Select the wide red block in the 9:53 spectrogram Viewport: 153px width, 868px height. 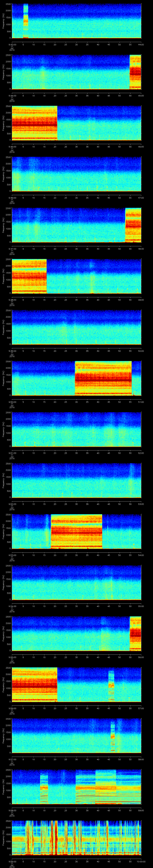[x=76, y=531]
